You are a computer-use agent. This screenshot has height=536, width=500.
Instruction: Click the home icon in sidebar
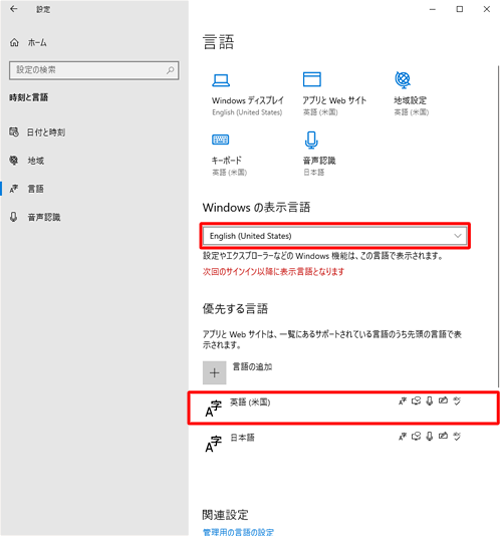(x=14, y=43)
